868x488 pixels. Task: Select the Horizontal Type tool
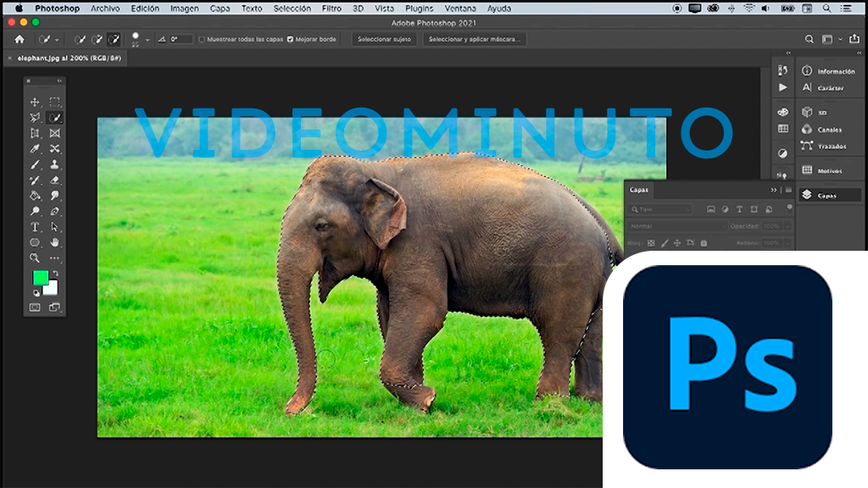point(36,227)
